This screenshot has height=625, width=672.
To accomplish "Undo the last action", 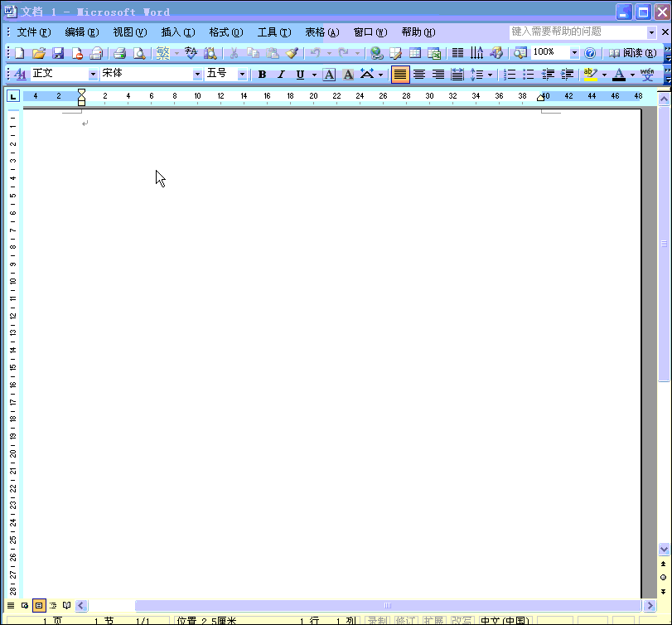I will [x=316, y=53].
